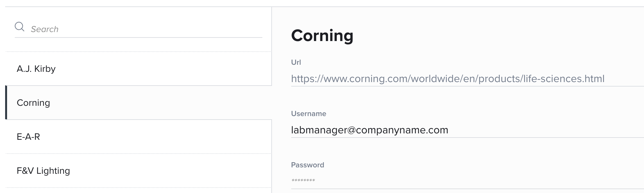The width and height of the screenshot is (644, 193).
Task: Click the magnifying glass search icon
Action: [x=20, y=27]
